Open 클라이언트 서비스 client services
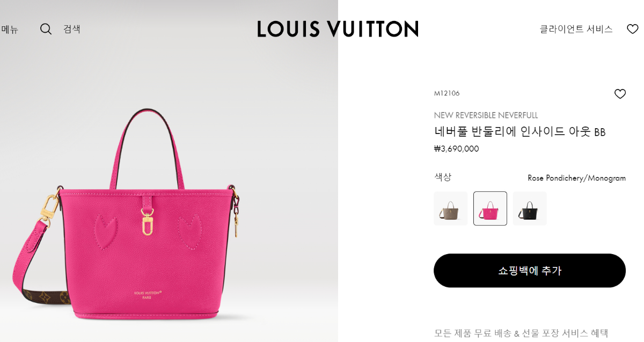This screenshot has width=644, height=342. (576, 29)
